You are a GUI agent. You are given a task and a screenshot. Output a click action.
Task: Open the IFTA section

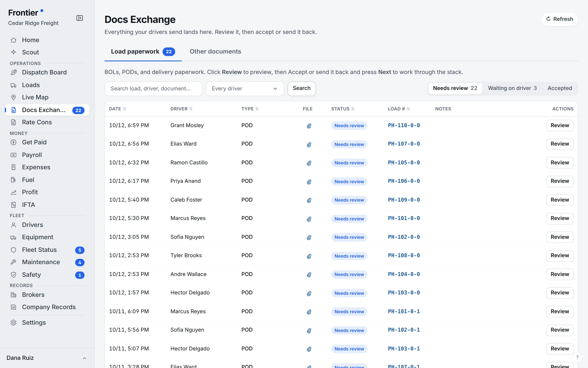click(x=47, y=205)
